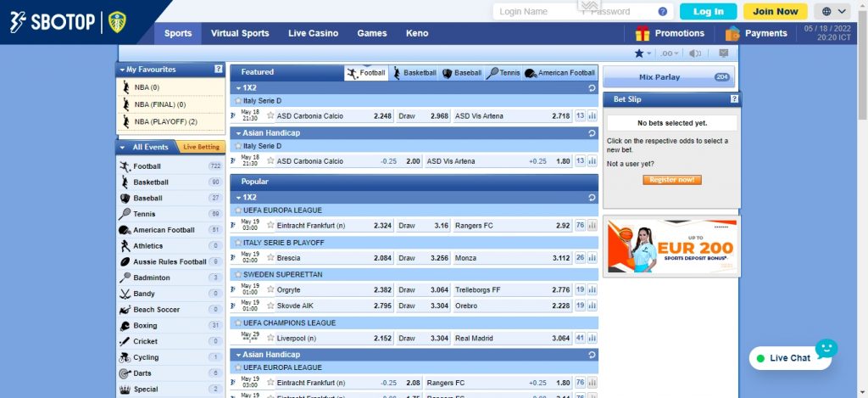Click the SBOTOP logo
Image resolution: width=868 pixels, height=398 pixels.
53,22
